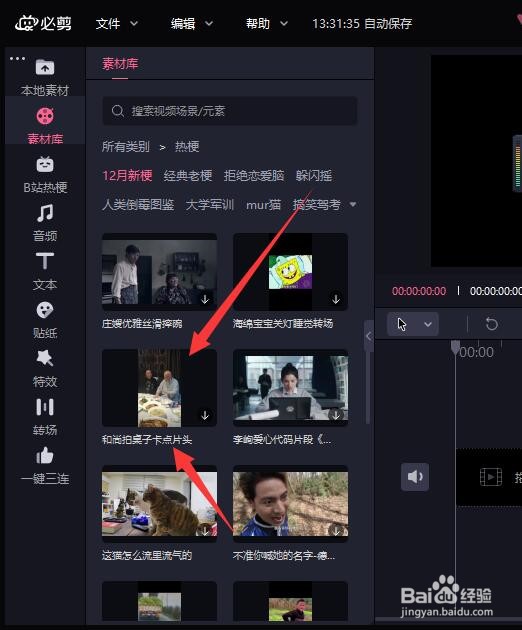Download the 庄嫂优雅丝滑摔碗 clip

(205, 299)
